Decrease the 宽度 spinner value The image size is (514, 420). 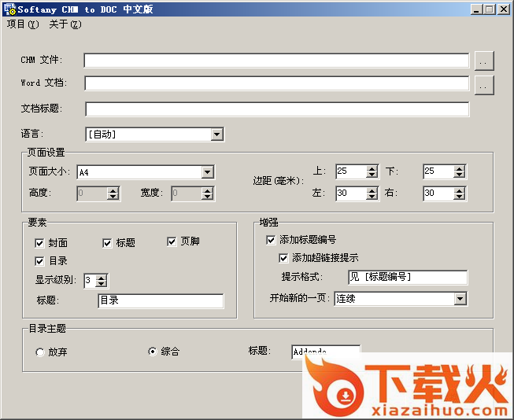(x=207, y=197)
